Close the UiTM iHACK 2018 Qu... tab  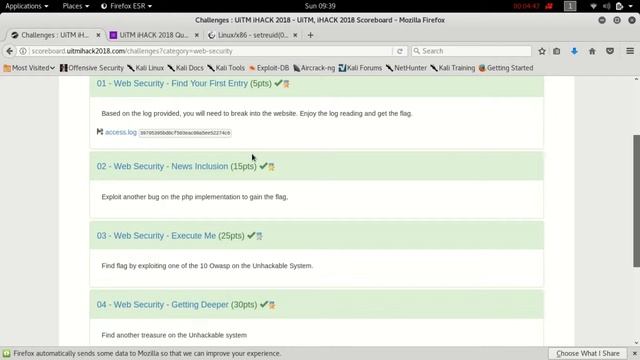pyautogui.click(x=197, y=35)
